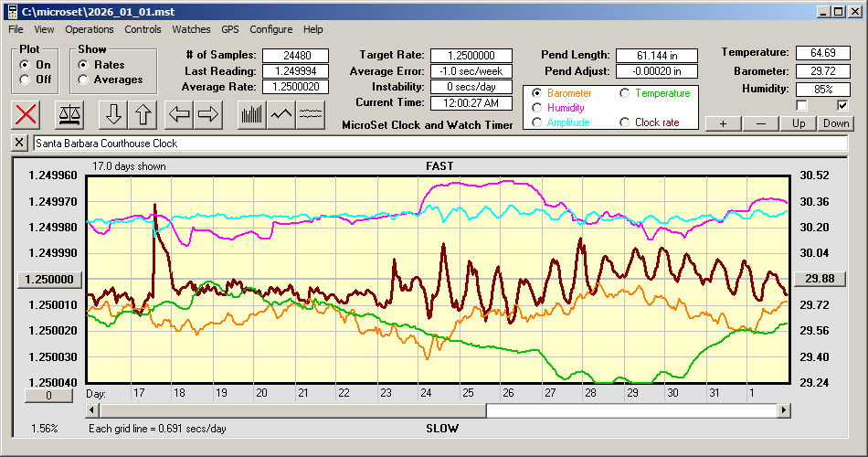Select the bar graph display icon
Image resolution: width=868 pixels, height=457 pixels.
(x=251, y=114)
